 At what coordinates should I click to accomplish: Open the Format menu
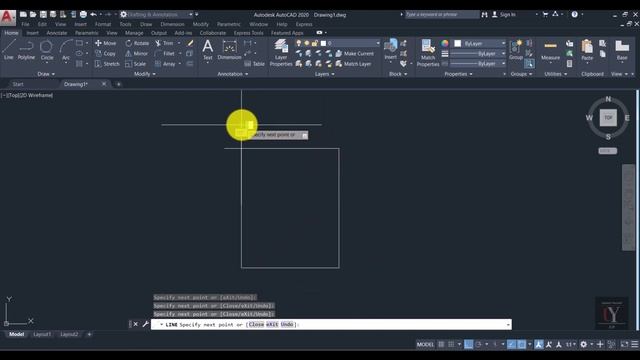pyautogui.click(x=103, y=24)
